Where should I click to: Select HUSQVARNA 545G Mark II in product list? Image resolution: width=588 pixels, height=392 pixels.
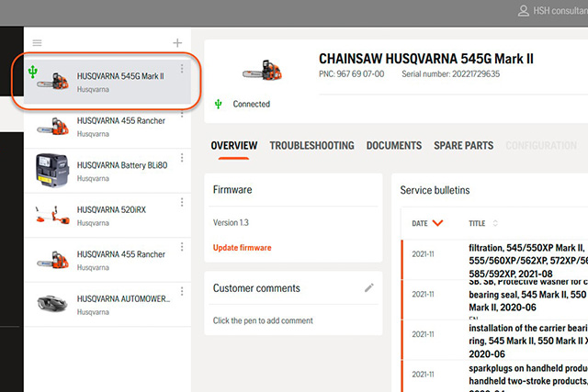pyautogui.click(x=107, y=82)
